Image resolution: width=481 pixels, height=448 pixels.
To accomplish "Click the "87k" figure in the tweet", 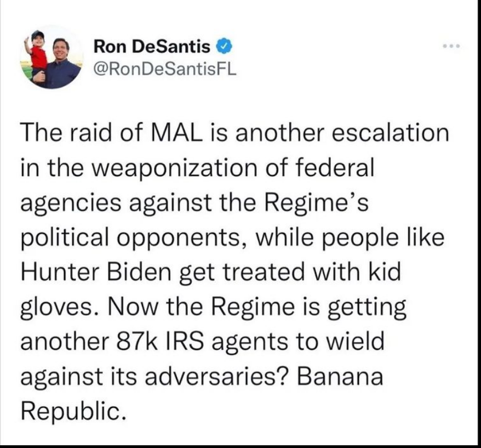I will click(130, 342).
